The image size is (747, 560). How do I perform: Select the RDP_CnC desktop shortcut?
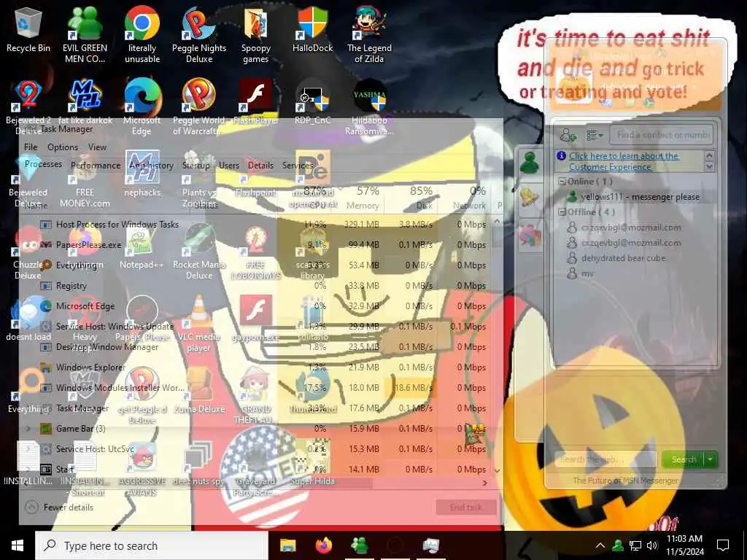coord(312,101)
